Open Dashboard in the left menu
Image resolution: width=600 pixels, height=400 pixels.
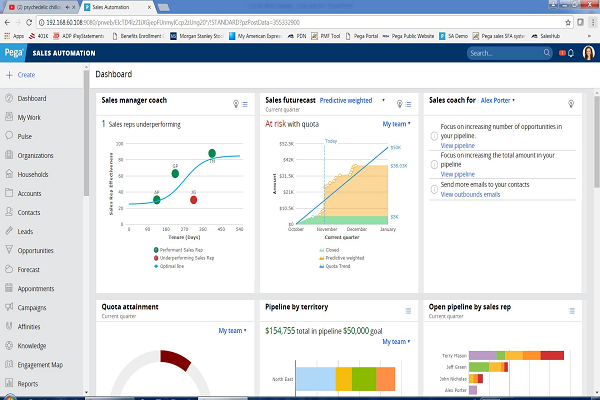tap(31, 98)
